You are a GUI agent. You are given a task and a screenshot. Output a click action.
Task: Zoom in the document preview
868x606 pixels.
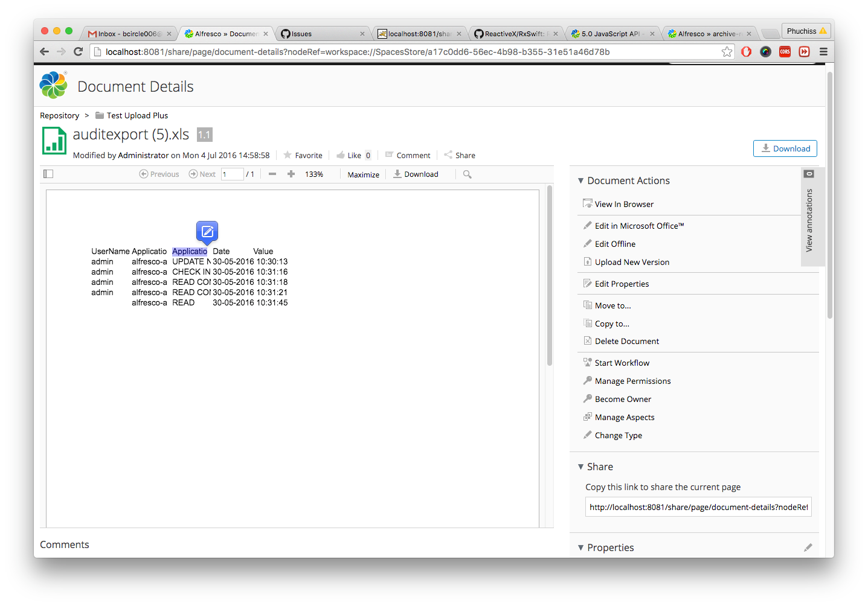[x=291, y=174]
